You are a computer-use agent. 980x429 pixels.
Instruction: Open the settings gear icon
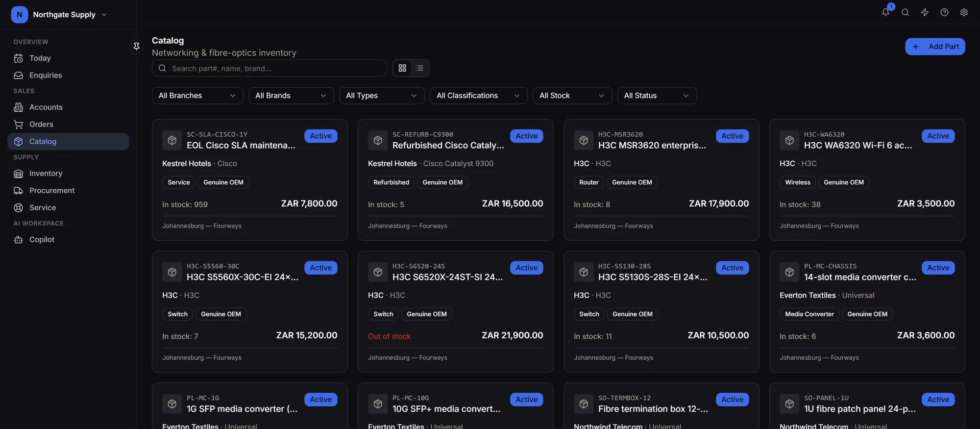964,12
